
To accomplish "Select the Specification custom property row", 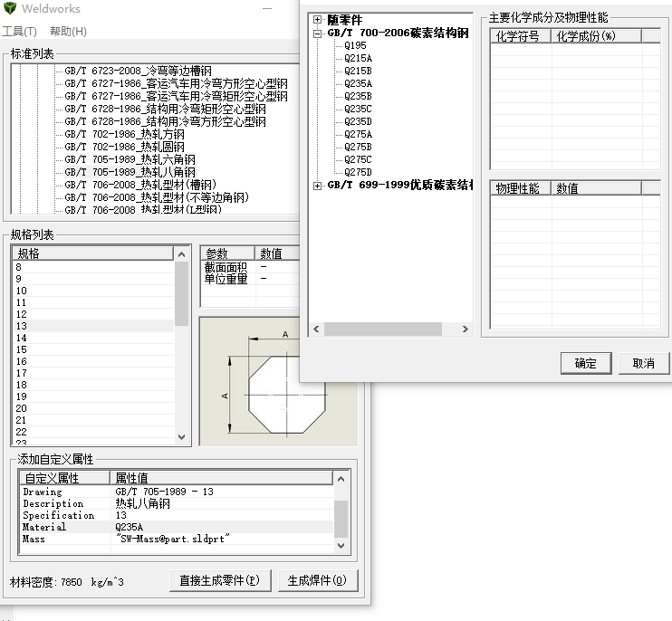I will (177, 515).
